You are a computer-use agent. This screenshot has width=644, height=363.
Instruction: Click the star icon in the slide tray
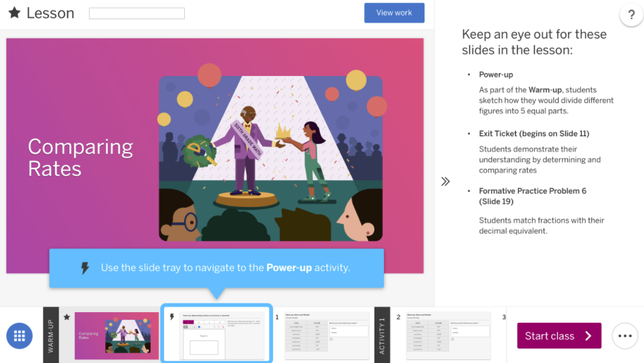point(67,317)
